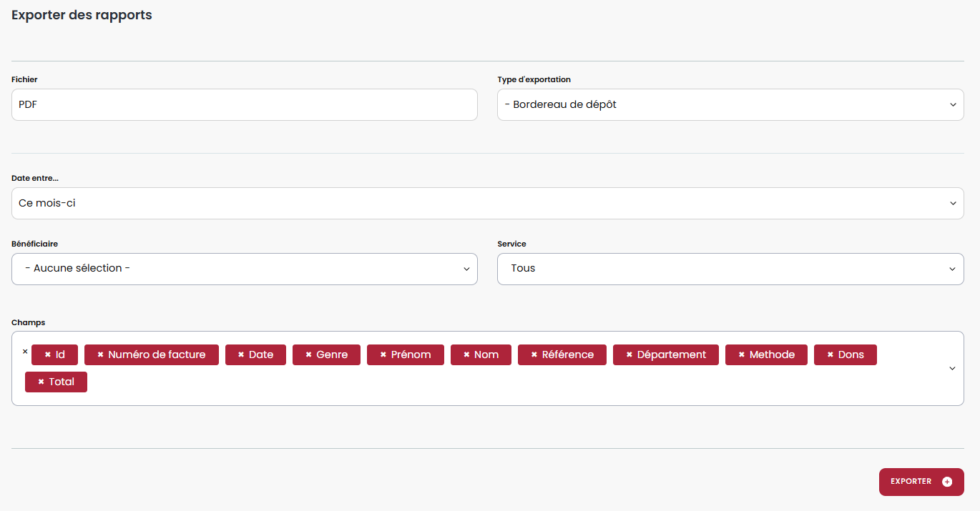Remove the Genre field chip
Viewport: 980px width, 511px height.
point(309,355)
